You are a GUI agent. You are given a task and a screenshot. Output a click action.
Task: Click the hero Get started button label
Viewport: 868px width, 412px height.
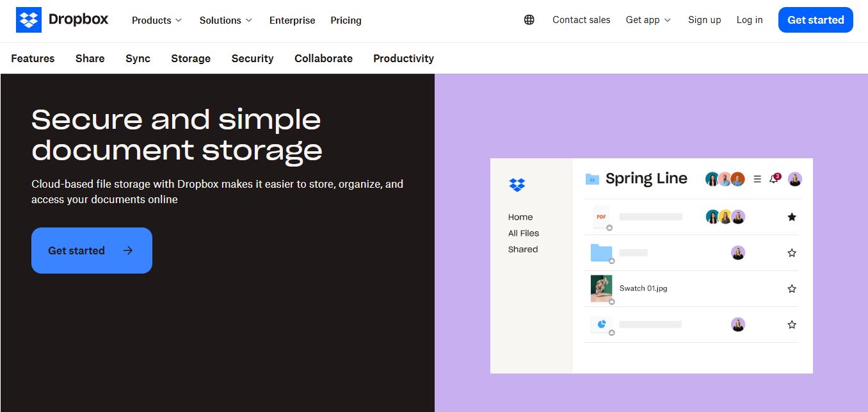pos(76,251)
